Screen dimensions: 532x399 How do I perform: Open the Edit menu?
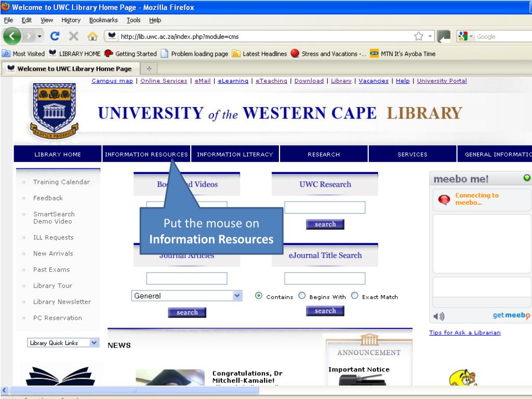coord(26,20)
